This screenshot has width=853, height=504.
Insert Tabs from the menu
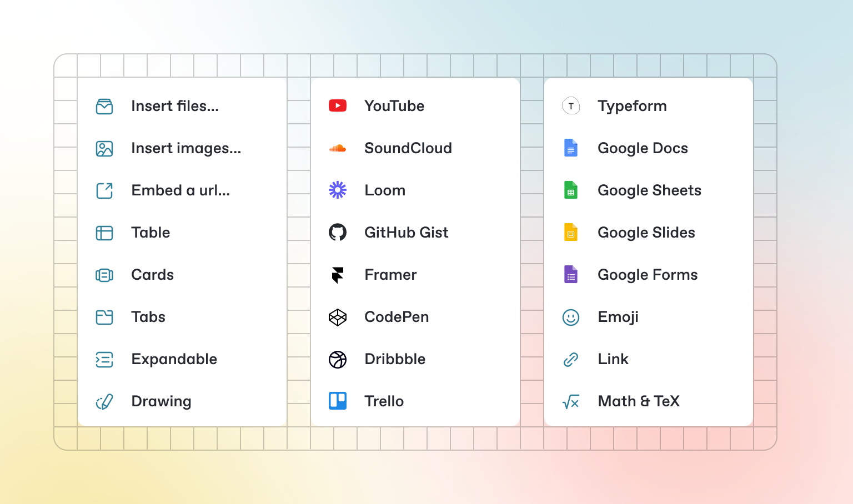[148, 317]
